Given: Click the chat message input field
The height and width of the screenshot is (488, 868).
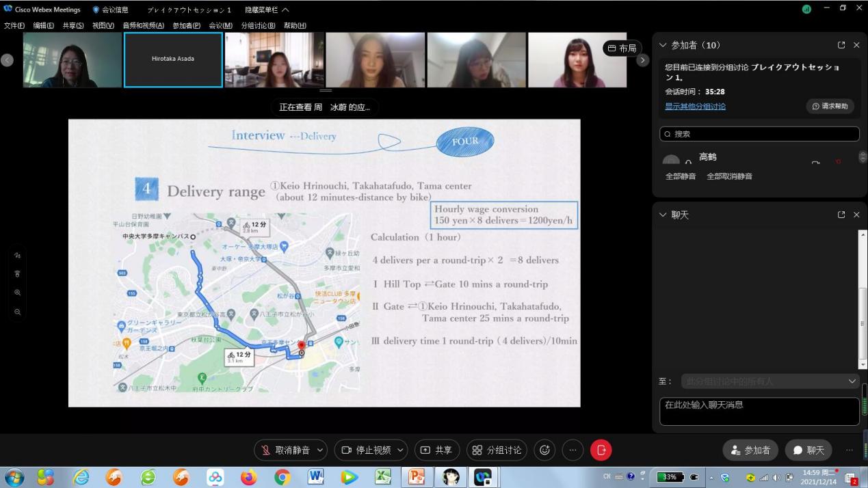Looking at the screenshot, I should click(x=759, y=411).
